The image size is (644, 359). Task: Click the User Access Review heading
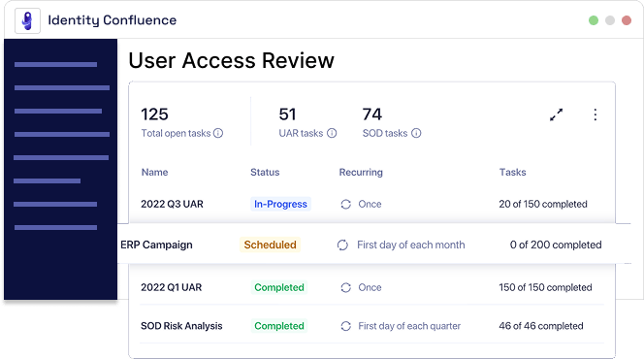click(x=231, y=61)
